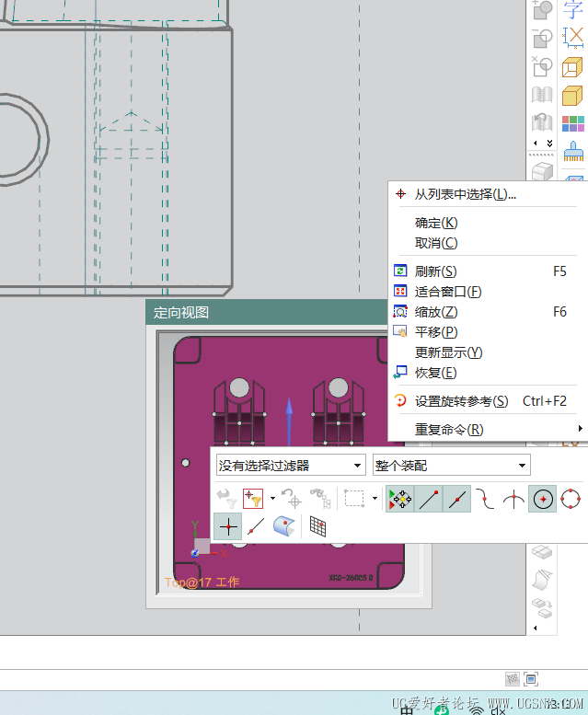Click the XYZ coordinate triad in preview
This screenshot has width=588, height=715.
coord(206,541)
